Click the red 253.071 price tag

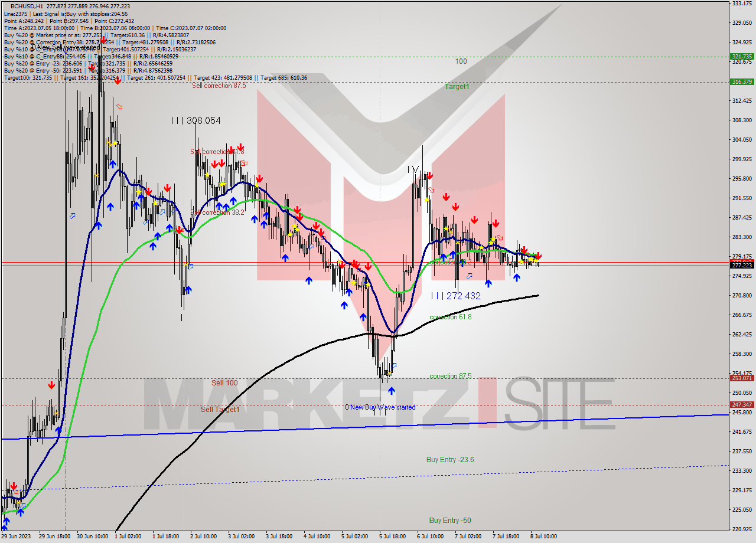(x=742, y=378)
